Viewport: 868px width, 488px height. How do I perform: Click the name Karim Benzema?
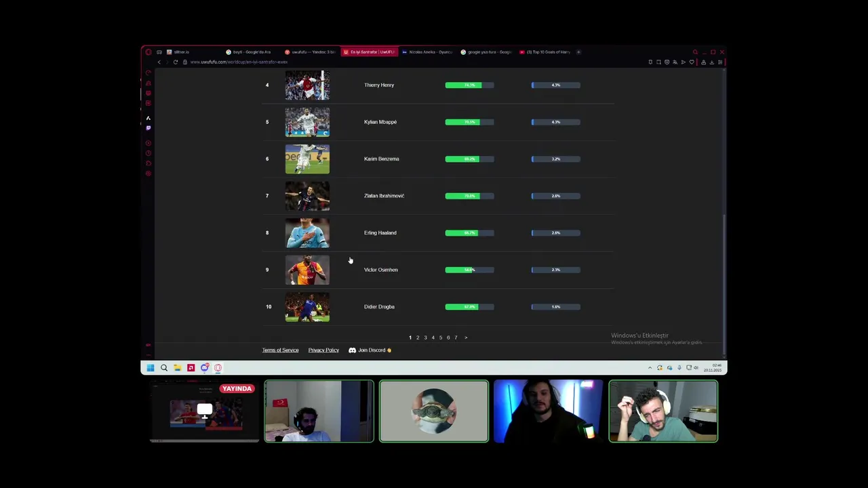click(x=381, y=159)
